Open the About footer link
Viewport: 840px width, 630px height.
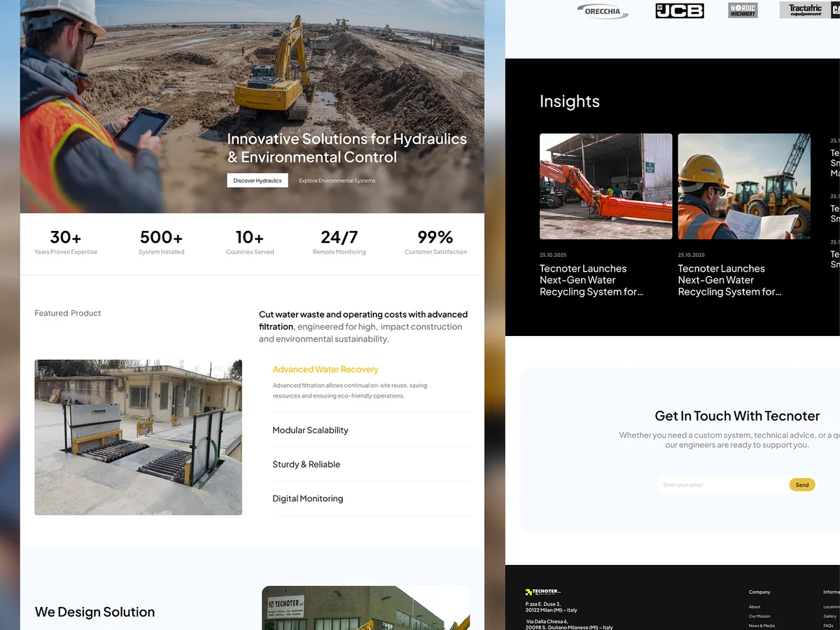[755, 607]
